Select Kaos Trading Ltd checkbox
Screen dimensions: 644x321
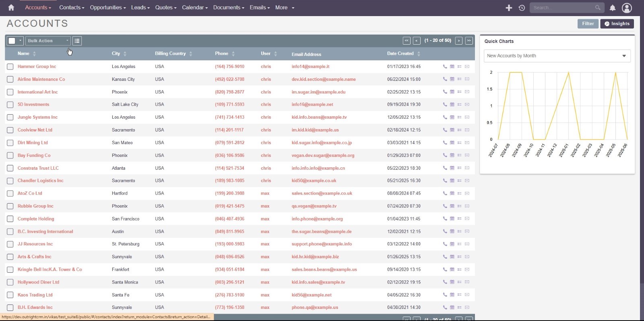(x=10, y=295)
